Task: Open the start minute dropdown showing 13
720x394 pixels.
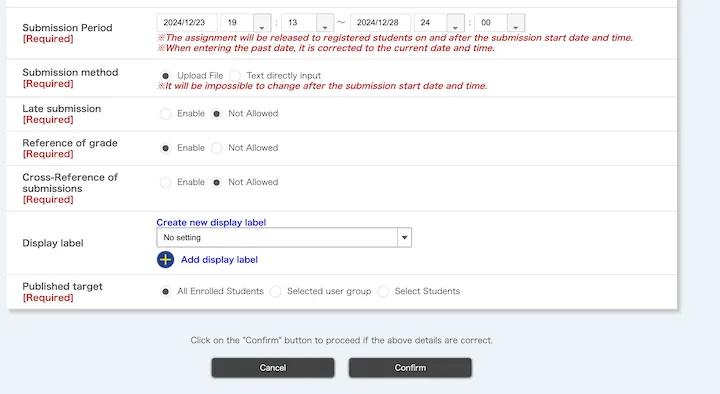Action: click(307, 23)
